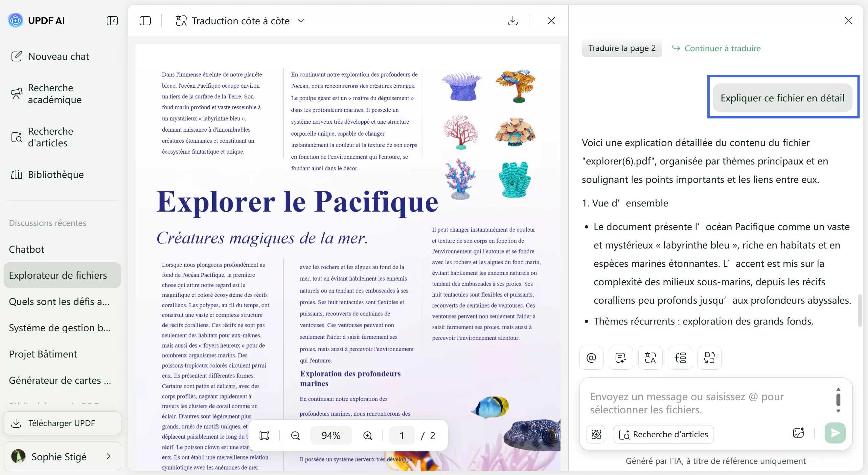Select the mind map generation icon
The height and width of the screenshot is (475, 868).
(x=680, y=357)
